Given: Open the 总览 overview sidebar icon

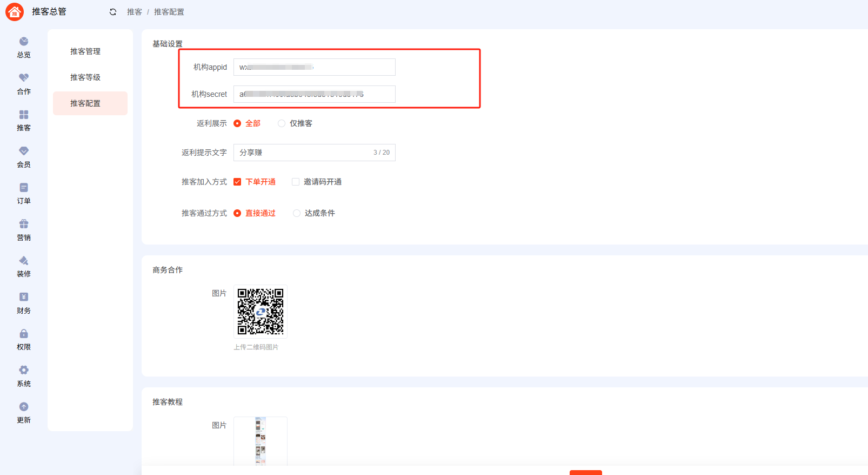Looking at the screenshot, I should [24, 42].
